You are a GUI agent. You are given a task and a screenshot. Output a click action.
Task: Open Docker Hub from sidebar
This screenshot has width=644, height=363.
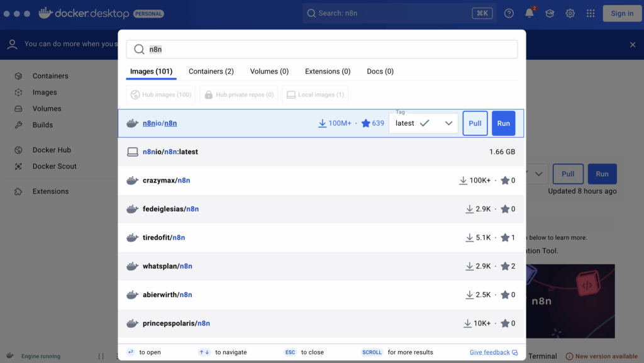tap(52, 150)
